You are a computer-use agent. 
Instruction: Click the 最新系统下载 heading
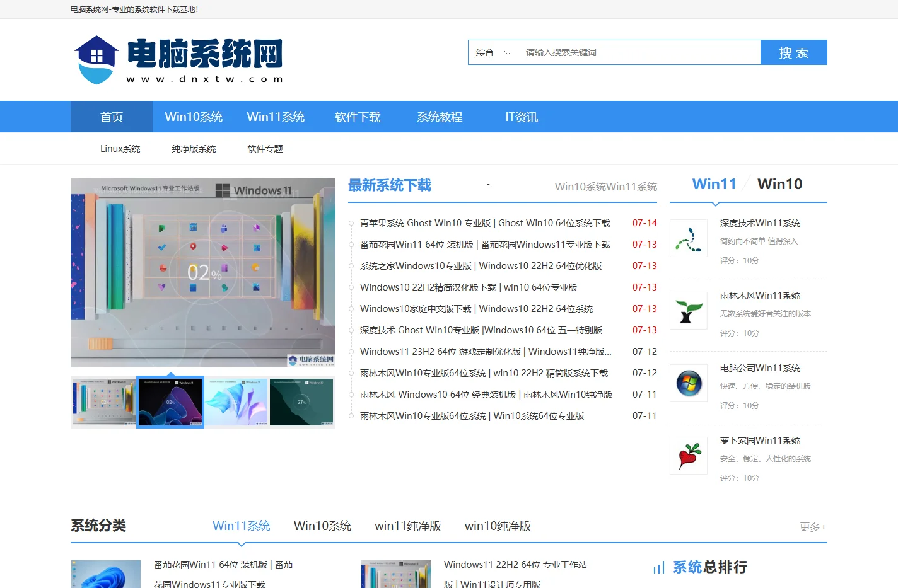tap(390, 185)
